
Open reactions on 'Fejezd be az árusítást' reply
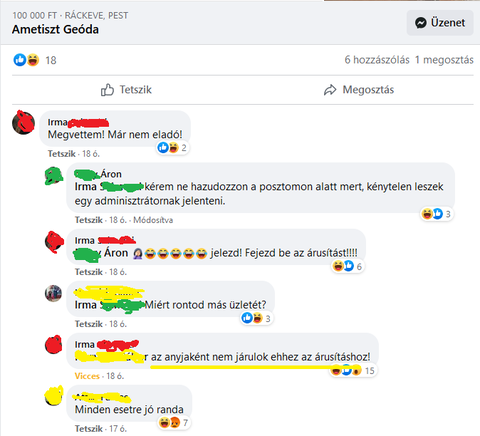pyautogui.click(x=347, y=266)
